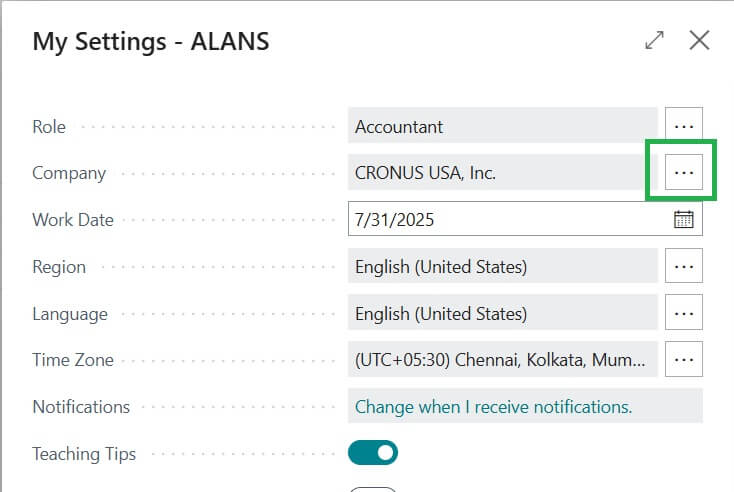Open the Role lookup ellipsis button

point(684,127)
